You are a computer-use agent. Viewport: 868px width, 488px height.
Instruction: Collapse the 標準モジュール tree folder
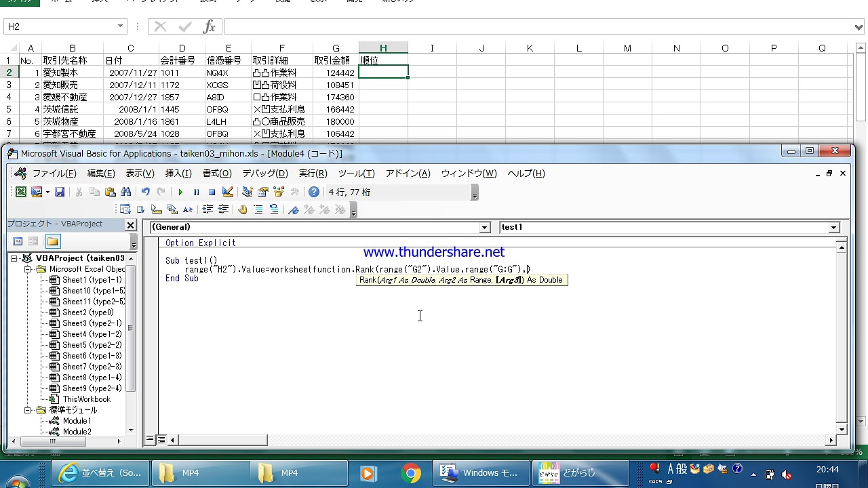point(28,410)
